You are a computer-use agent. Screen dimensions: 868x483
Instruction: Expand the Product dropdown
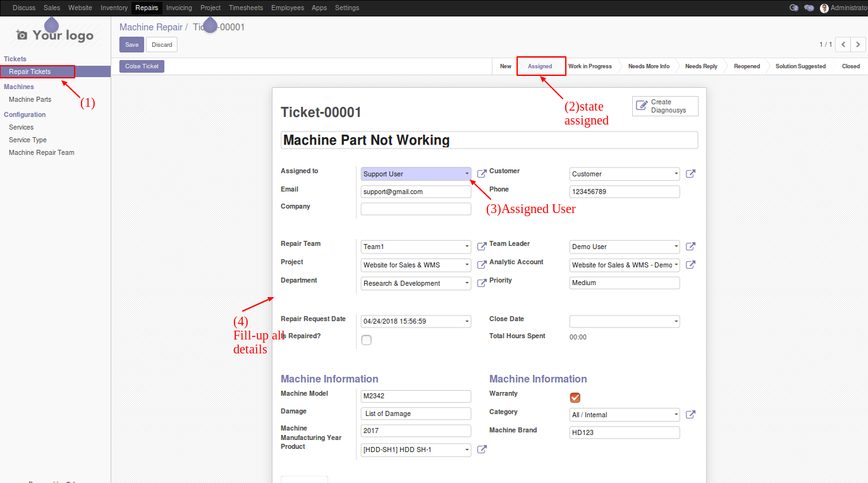(467, 449)
